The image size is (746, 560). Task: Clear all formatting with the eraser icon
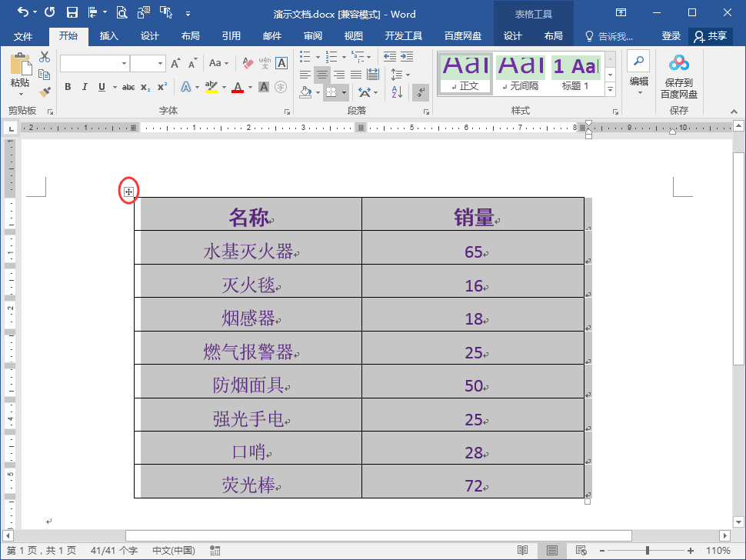pos(248,63)
